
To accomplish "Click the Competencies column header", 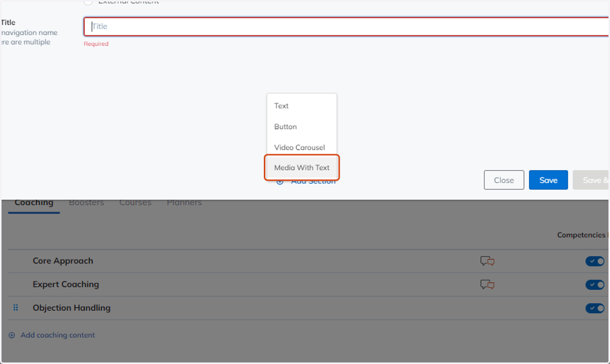I will click(x=582, y=235).
